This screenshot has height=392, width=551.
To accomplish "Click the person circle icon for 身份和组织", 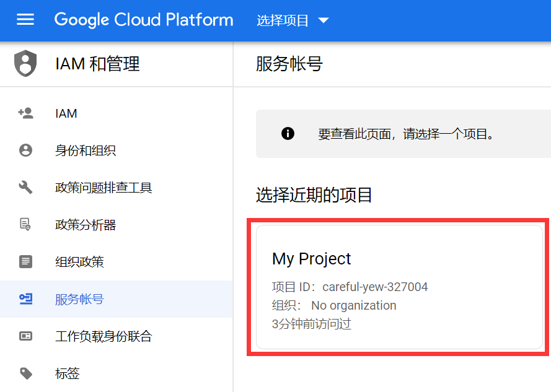I will tap(25, 150).
